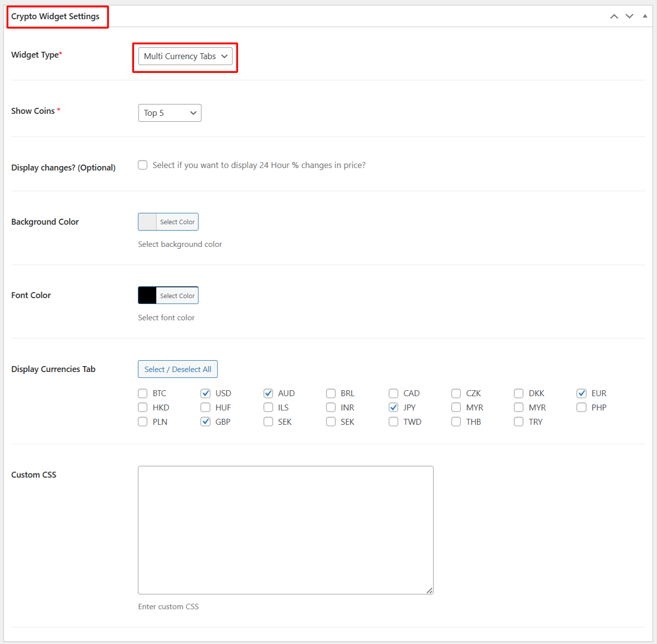
Task: Click Select Color for Font Color
Action: pyautogui.click(x=177, y=296)
